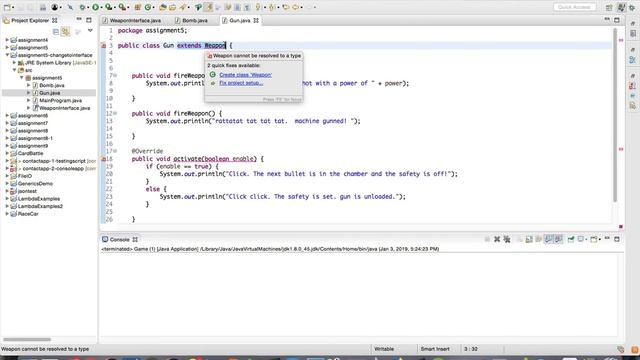
Task: Click the Quick Access search field
Action: point(574,7)
